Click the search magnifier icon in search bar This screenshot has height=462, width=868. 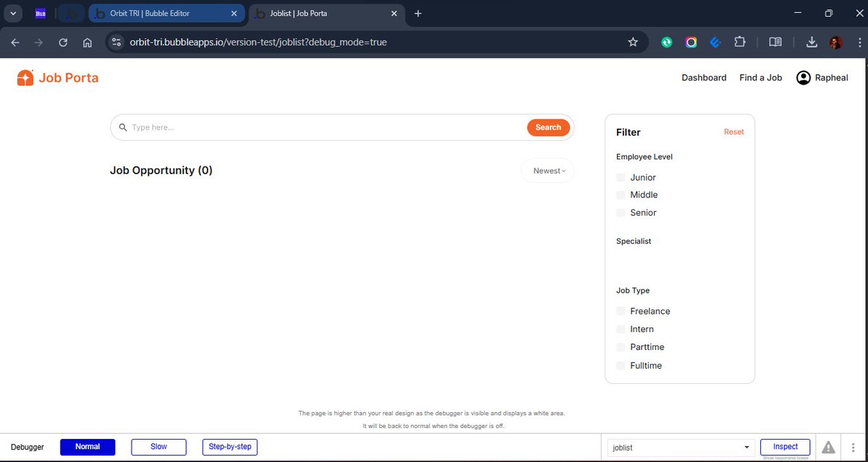[x=124, y=127]
